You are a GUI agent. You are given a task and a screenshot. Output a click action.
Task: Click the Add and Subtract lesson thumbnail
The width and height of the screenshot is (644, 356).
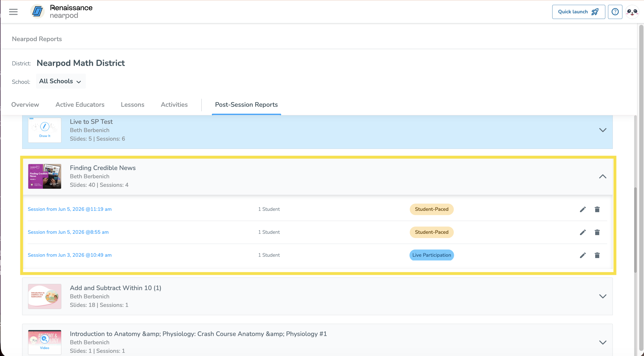point(45,296)
